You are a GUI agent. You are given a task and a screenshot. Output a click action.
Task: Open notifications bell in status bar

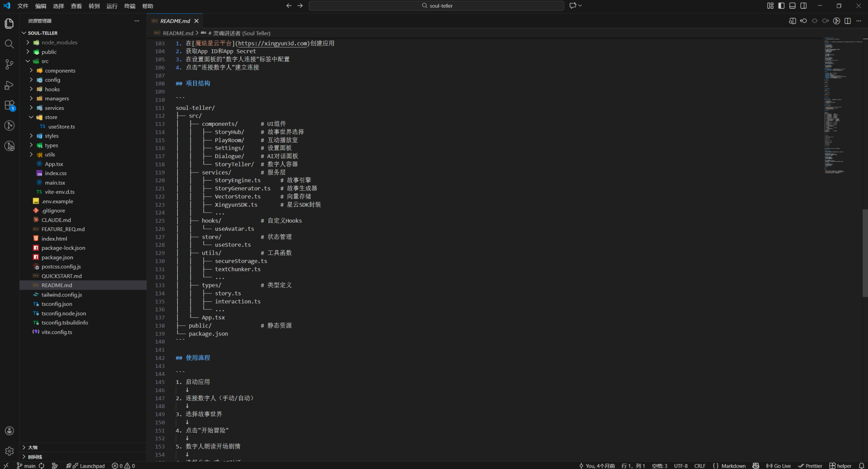862,466
